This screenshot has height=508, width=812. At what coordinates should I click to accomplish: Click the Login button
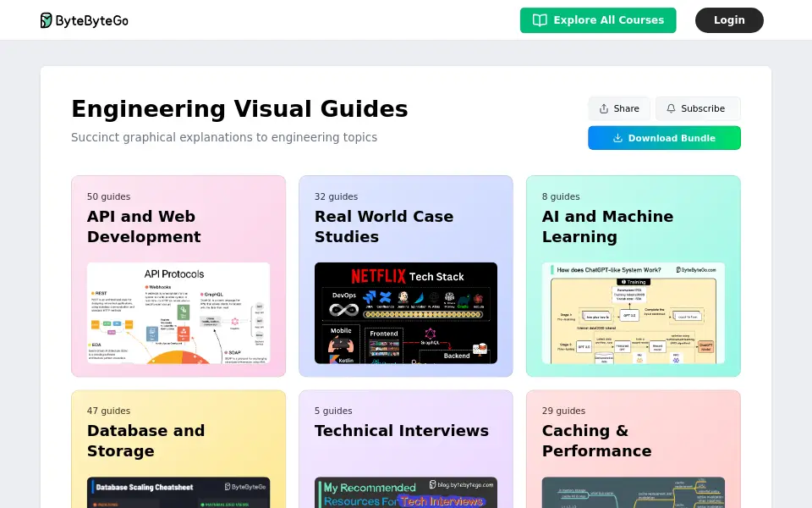[x=729, y=20]
